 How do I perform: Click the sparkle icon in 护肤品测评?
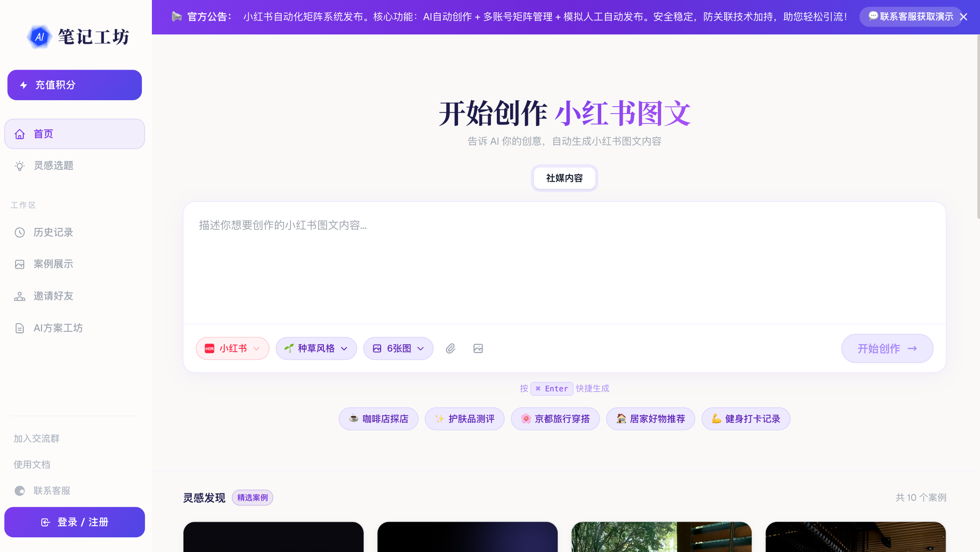pyautogui.click(x=440, y=419)
